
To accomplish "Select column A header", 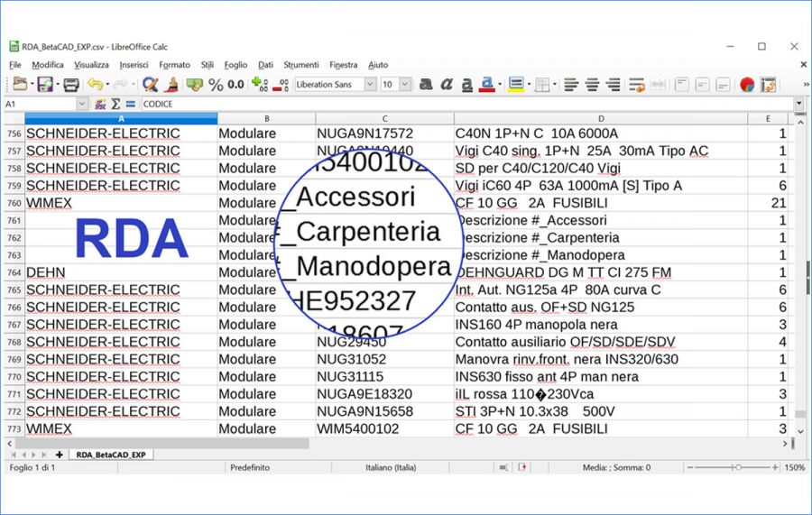I will click(x=121, y=118).
